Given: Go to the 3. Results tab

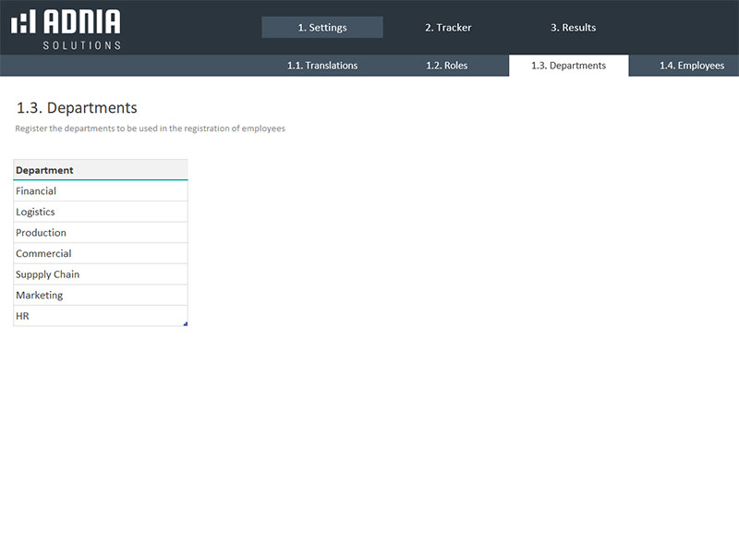Looking at the screenshot, I should coord(573,28).
